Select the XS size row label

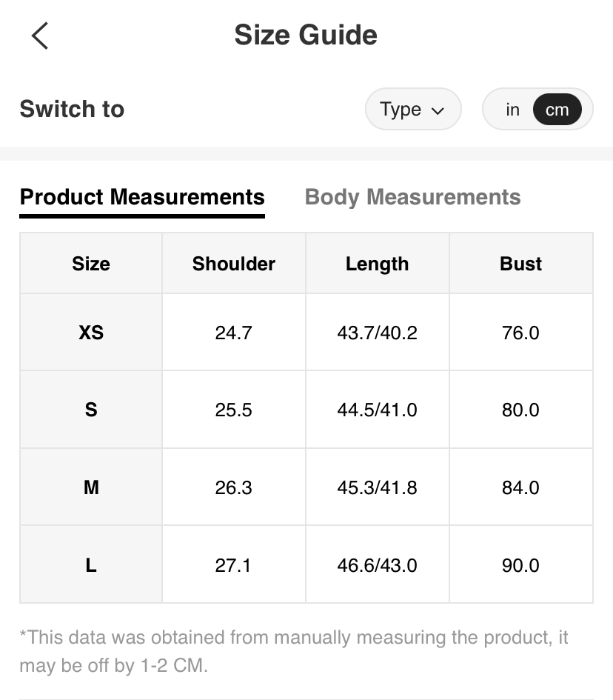[x=91, y=333]
